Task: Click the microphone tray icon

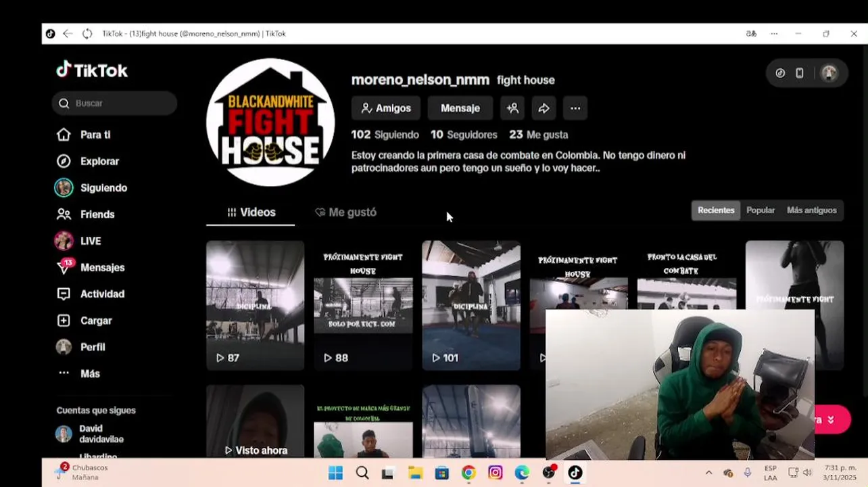Action: pyautogui.click(x=748, y=473)
